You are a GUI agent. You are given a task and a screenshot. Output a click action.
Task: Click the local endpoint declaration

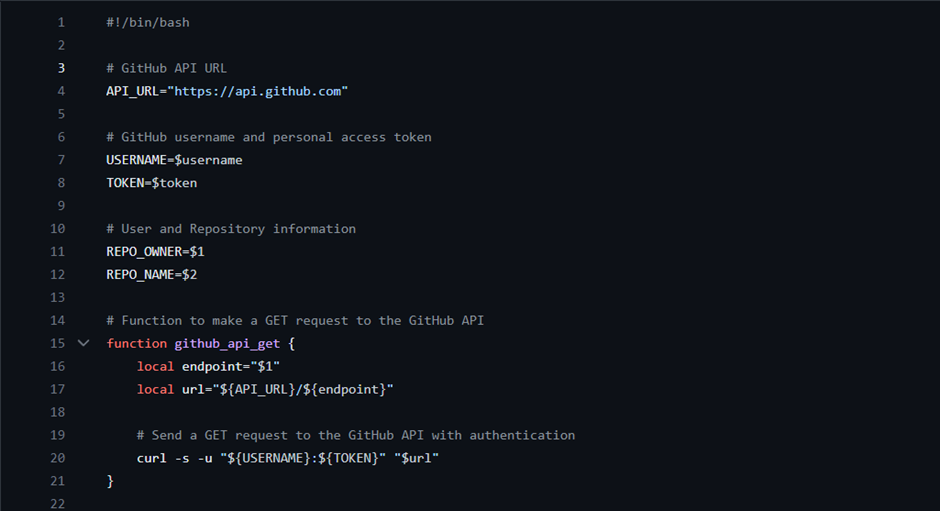(x=208, y=366)
